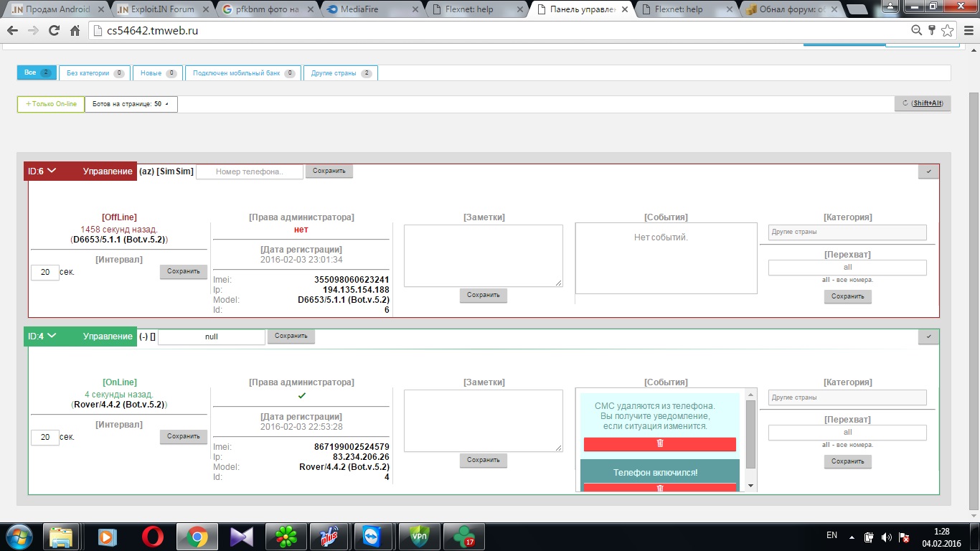Open the browser home page icon
The height and width of the screenshot is (551, 980).
pyautogui.click(x=75, y=31)
